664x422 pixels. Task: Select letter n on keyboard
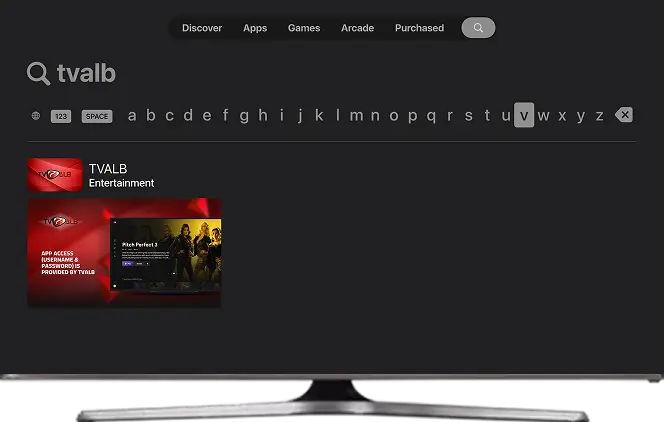375,115
